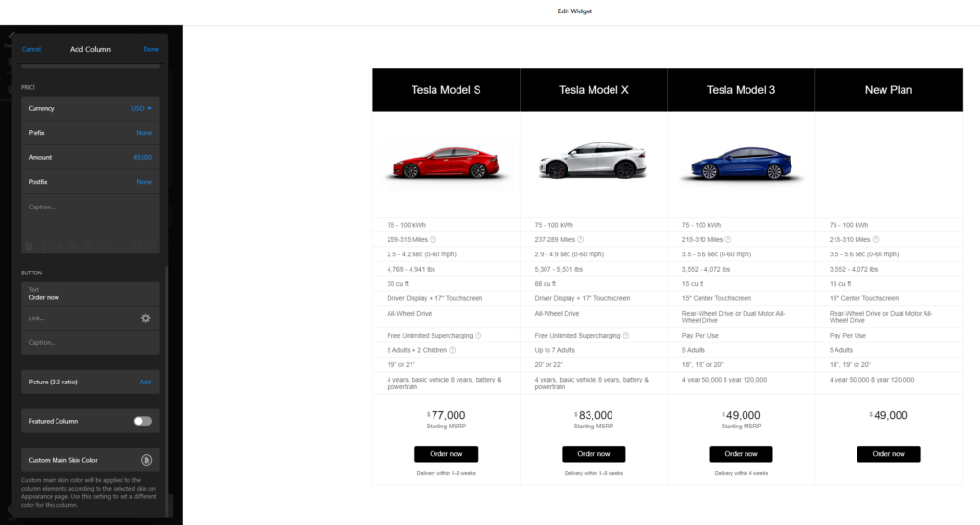Open more options in caption editor
Image resolution: width=980 pixels, height=525 pixels.
(102, 247)
